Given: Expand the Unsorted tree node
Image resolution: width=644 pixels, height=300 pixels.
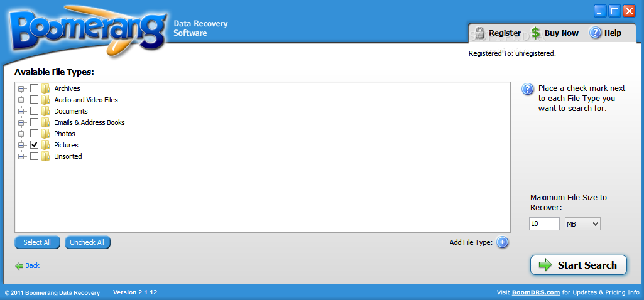Looking at the screenshot, I should [21, 156].
